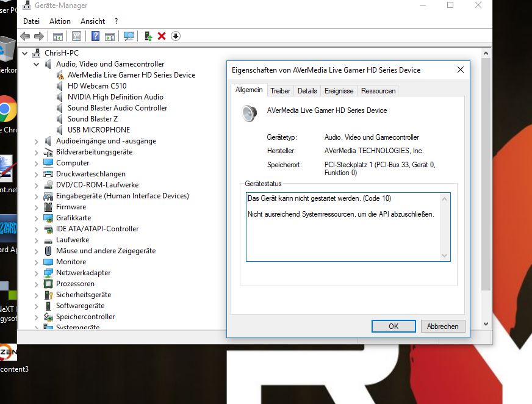
Task: Click the Druckwarteschlangen printer icon
Action: pyautogui.click(x=48, y=174)
